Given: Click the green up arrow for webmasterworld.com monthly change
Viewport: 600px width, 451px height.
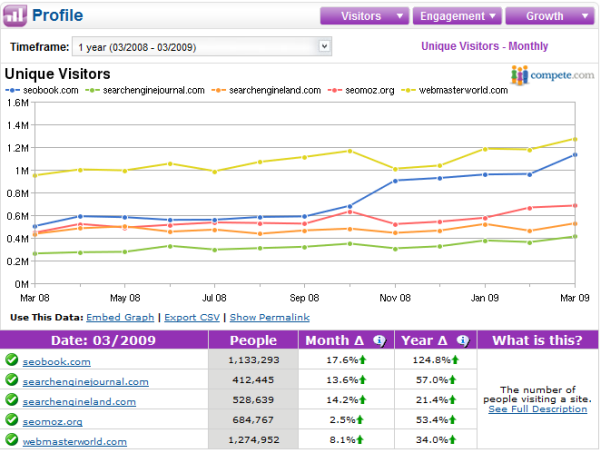Looking at the screenshot, I should click(360, 440).
